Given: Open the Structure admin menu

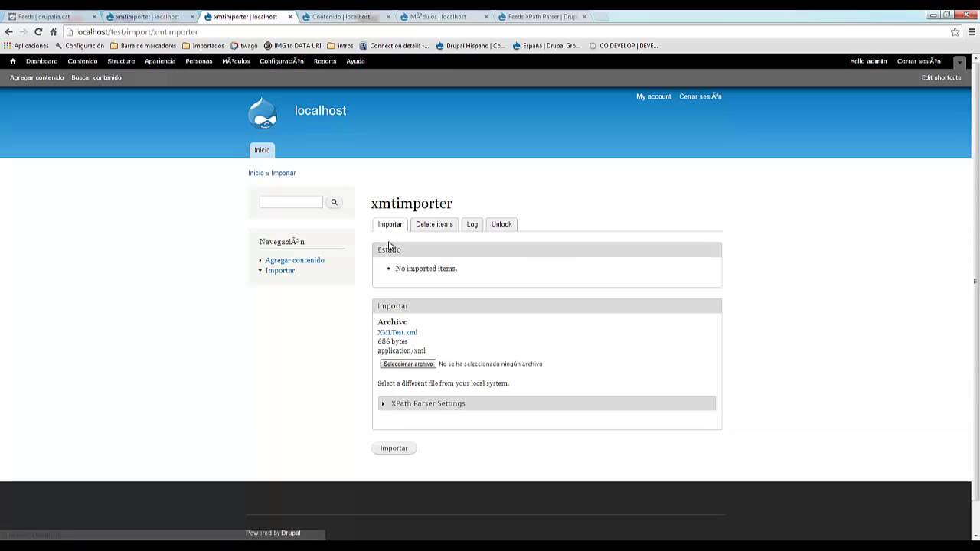Looking at the screenshot, I should pyautogui.click(x=121, y=61).
